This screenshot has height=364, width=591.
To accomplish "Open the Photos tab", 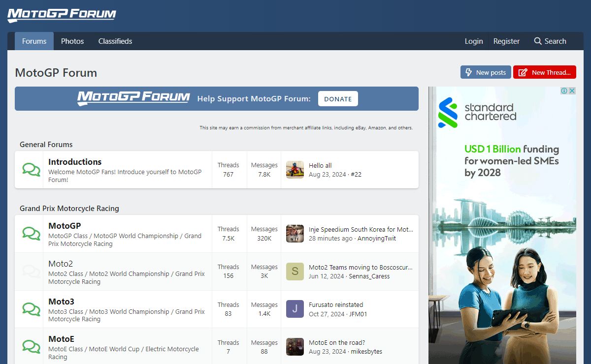I will point(72,41).
